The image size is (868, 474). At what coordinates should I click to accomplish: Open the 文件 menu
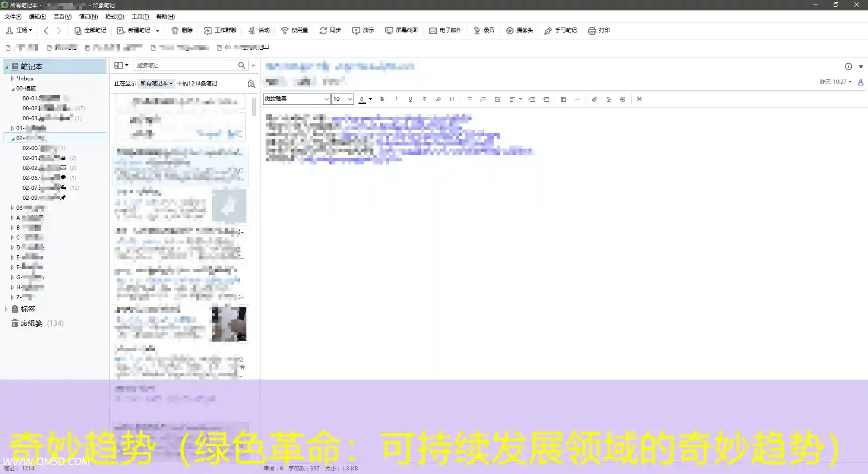coord(13,17)
